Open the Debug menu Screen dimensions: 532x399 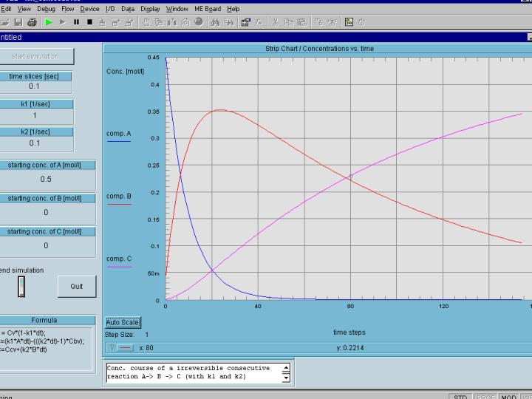tap(46, 9)
